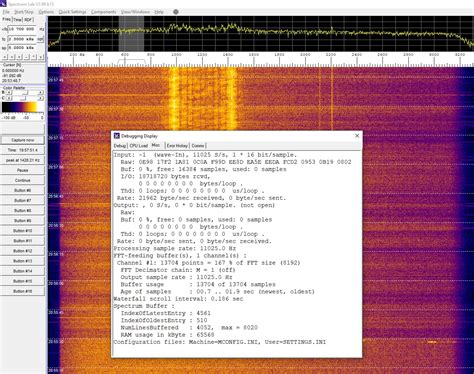This screenshot has width=474, height=374.
Task: Click 'Output sample rate : 11025.0 Hz' line
Action: coord(176,277)
